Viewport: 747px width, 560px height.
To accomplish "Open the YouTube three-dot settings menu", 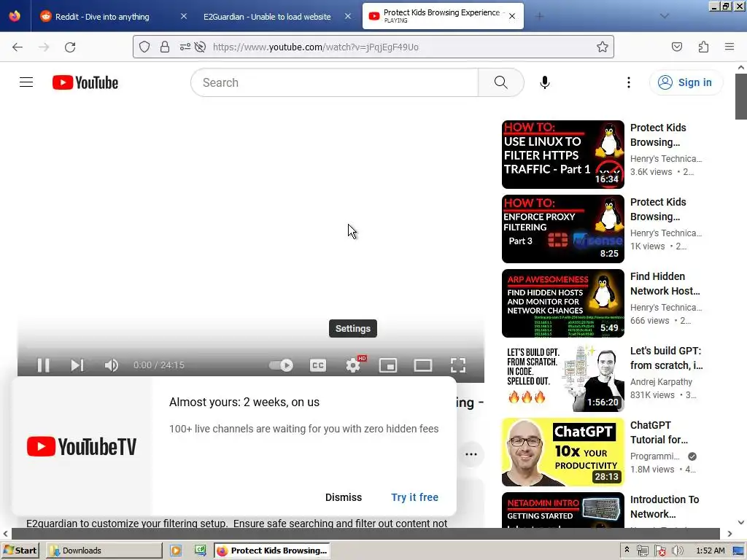I will 628,82.
